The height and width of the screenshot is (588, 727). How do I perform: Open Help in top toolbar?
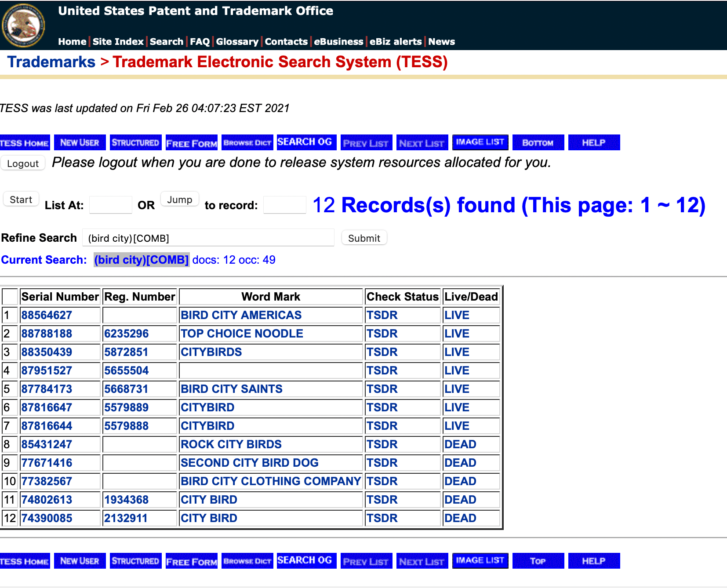594,142
